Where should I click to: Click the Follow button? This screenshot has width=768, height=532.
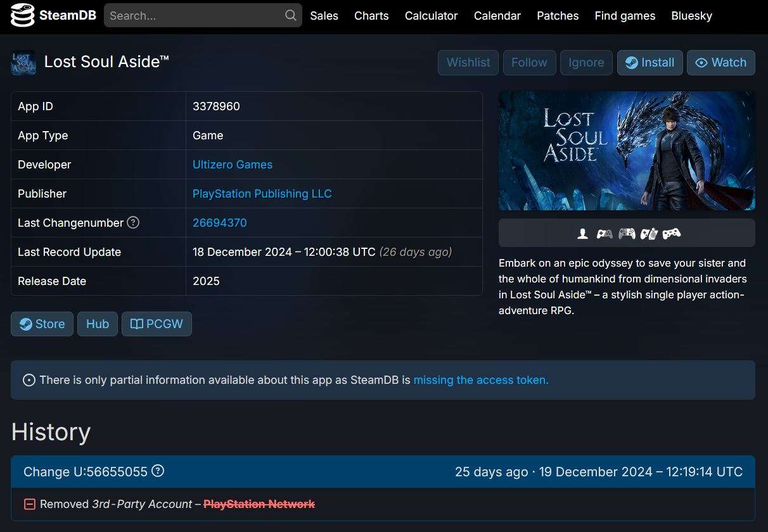tap(529, 63)
